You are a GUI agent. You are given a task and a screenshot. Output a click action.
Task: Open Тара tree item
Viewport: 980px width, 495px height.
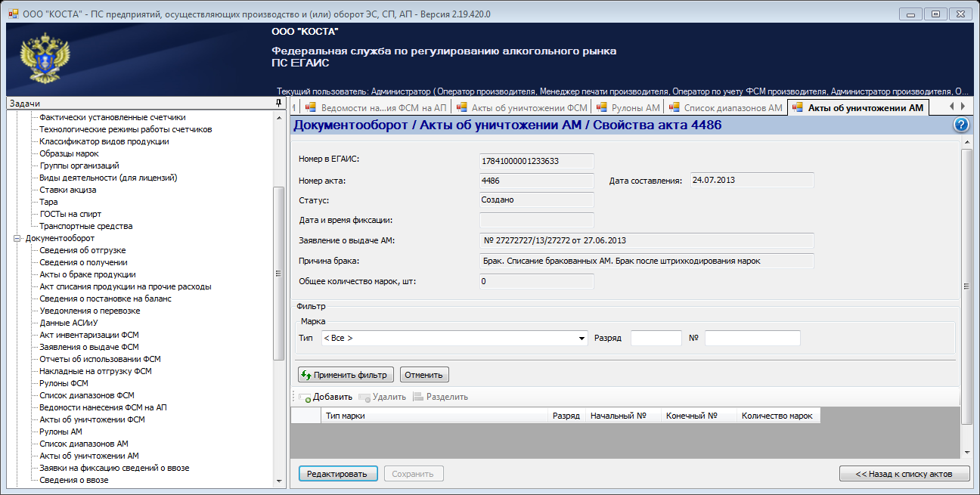coord(48,202)
